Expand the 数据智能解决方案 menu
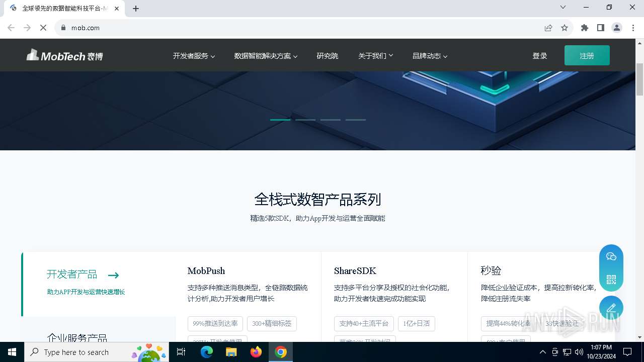644x362 pixels. pyautogui.click(x=266, y=56)
